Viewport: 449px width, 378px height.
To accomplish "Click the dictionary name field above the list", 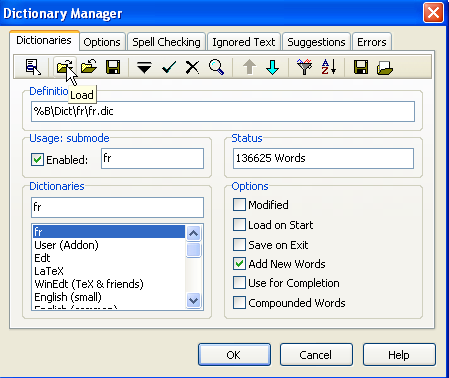I will (x=117, y=207).
